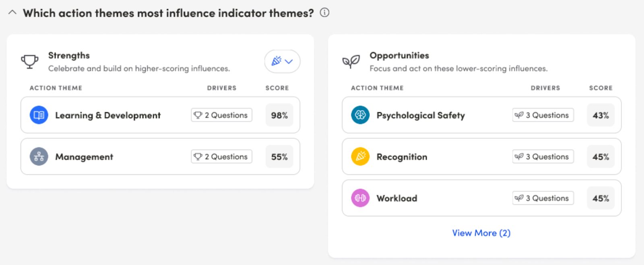The width and height of the screenshot is (644, 265).
Task: Select the 98% score for Learning & Development
Action: point(279,115)
